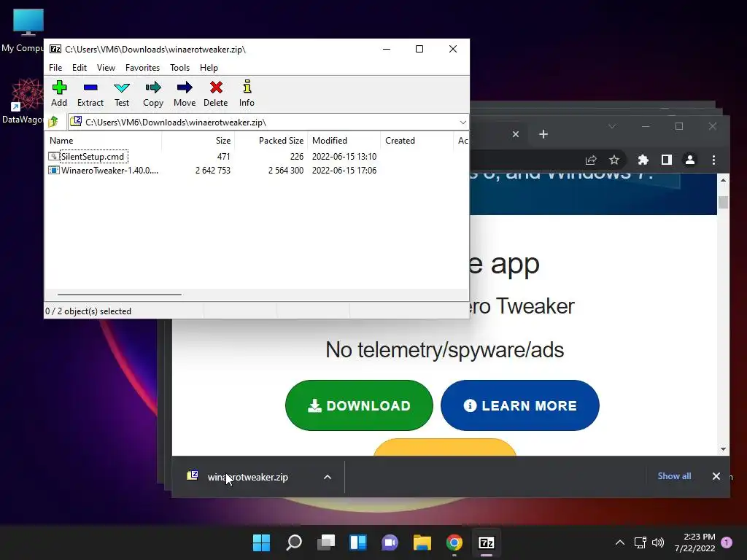Expand the address path dropdown in 7-Zip
Viewport: 747px width, 560px height.
pyautogui.click(x=462, y=122)
